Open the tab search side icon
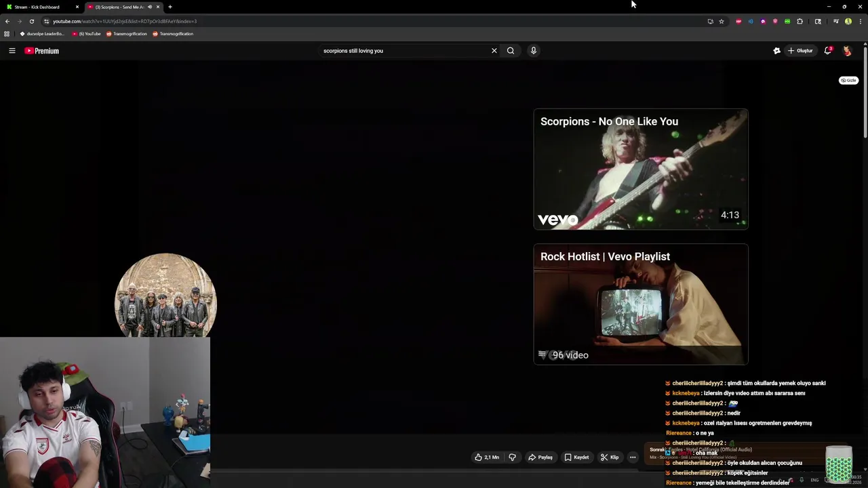 pyautogui.click(x=818, y=21)
